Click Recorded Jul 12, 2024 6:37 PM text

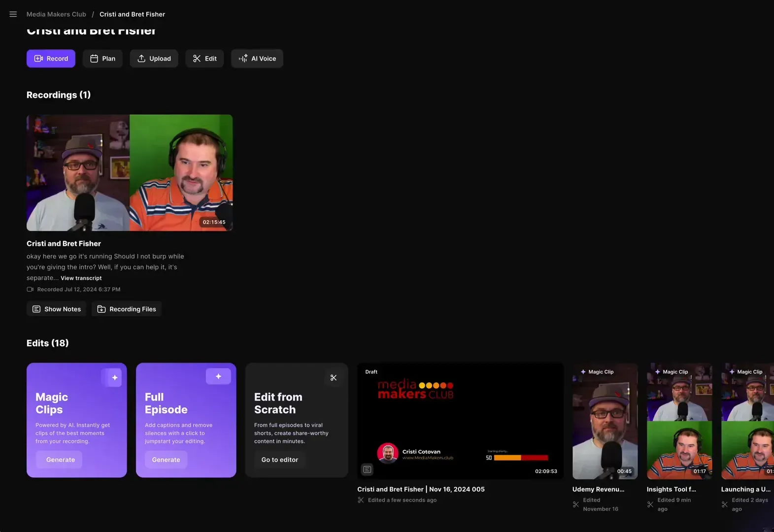pos(79,290)
